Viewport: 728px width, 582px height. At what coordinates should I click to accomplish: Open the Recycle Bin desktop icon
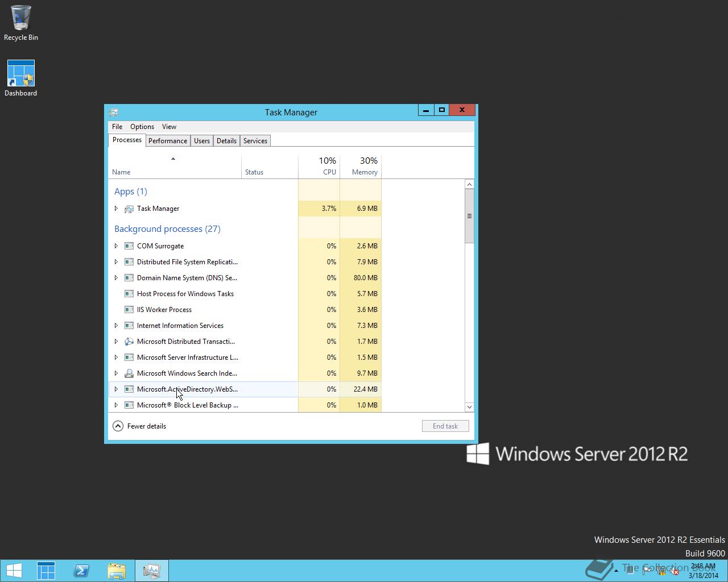click(21, 23)
